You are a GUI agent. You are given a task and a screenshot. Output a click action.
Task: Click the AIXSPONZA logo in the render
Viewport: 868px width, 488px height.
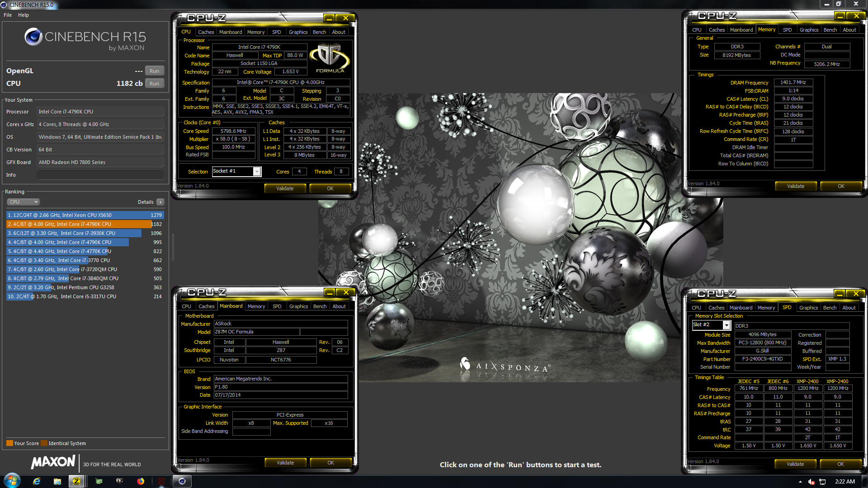[x=505, y=365]
